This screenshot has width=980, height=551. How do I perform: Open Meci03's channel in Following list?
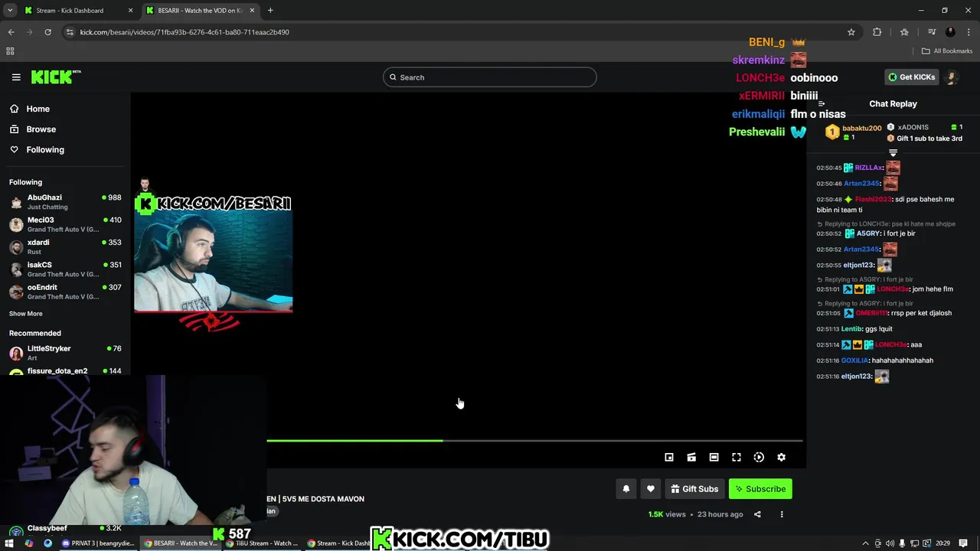(x=65, y=224)
